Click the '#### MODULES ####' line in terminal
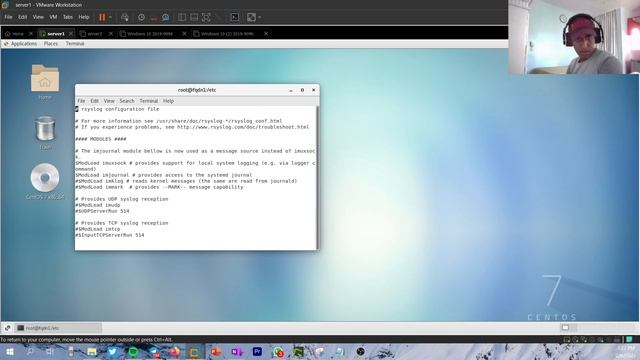The width and height of the screenshot is (640, 360). [101, 139]
